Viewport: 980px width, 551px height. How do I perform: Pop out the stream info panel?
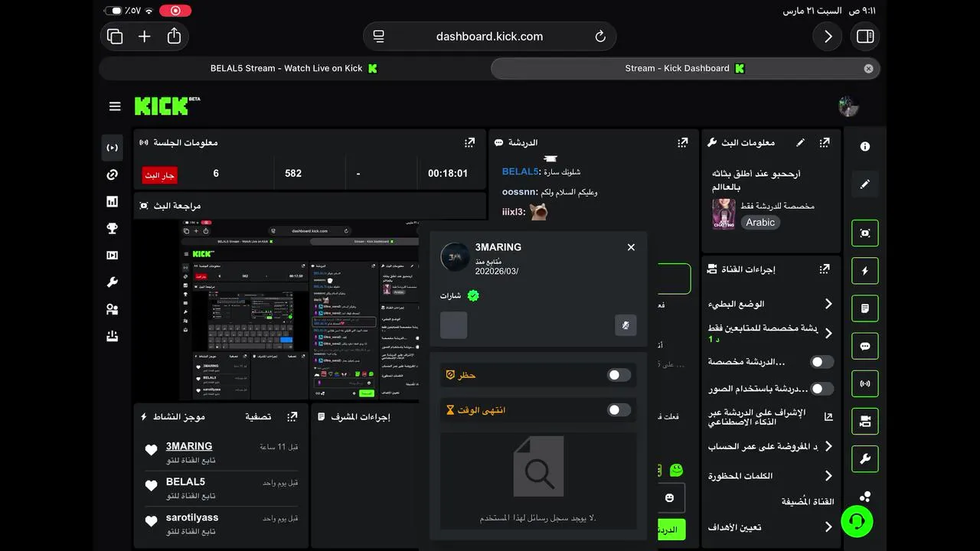tap(825, 142)
